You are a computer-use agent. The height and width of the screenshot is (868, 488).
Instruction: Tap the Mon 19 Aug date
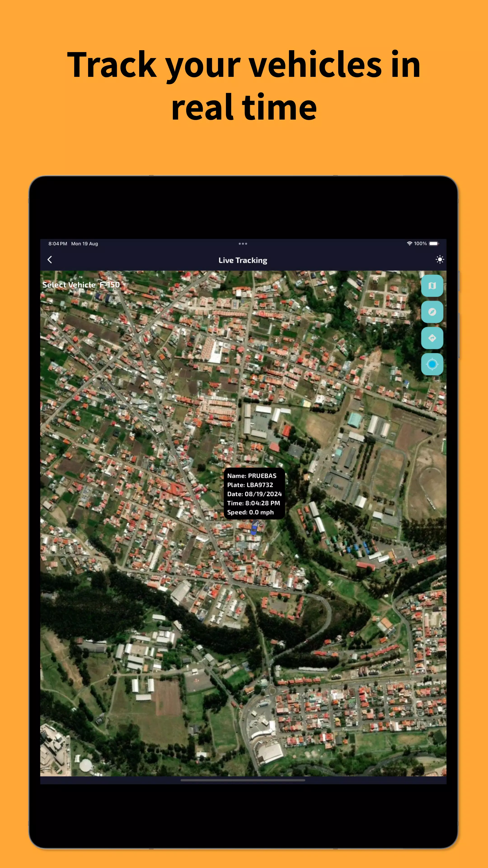click(84, 244)
